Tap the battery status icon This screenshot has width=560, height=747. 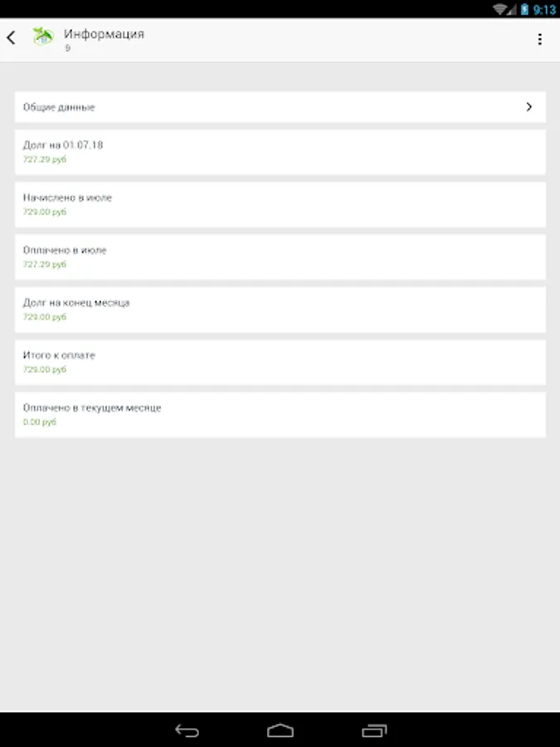coord(523,9)
